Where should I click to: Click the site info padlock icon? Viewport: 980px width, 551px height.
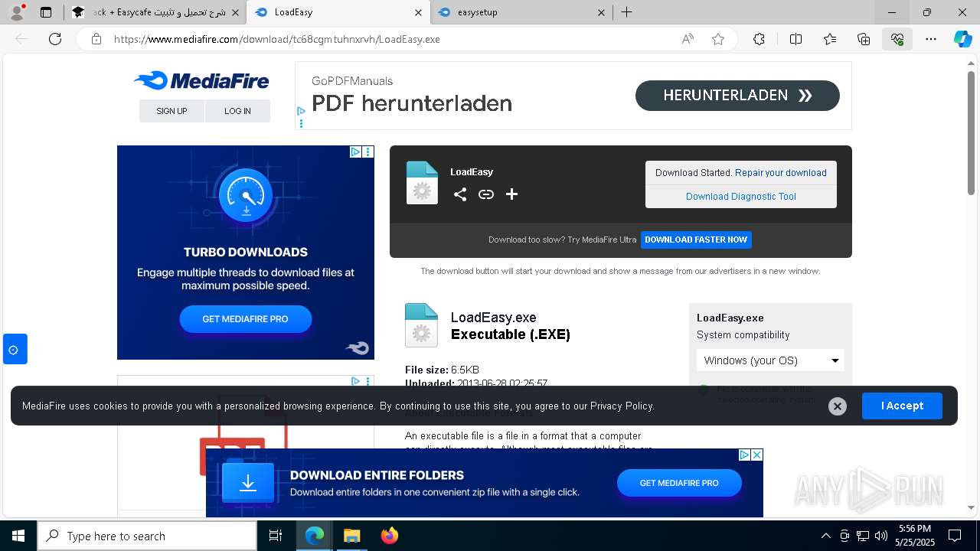[x=96, y=39]
